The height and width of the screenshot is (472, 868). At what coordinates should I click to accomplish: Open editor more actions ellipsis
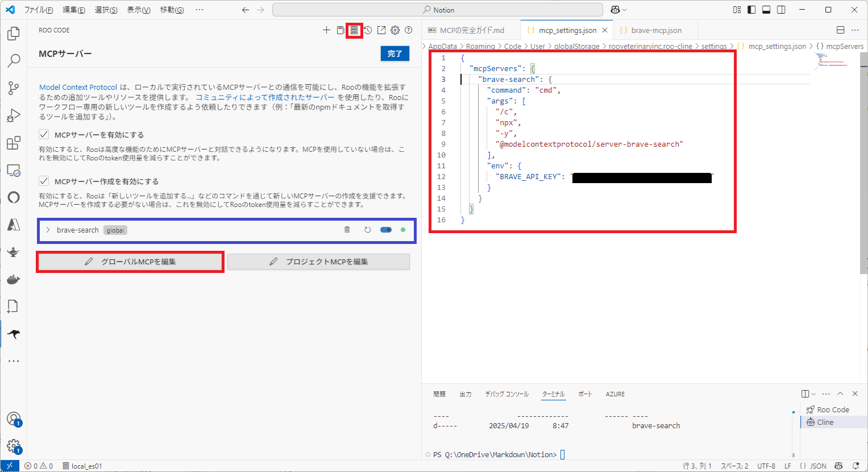tap(855, 30)
